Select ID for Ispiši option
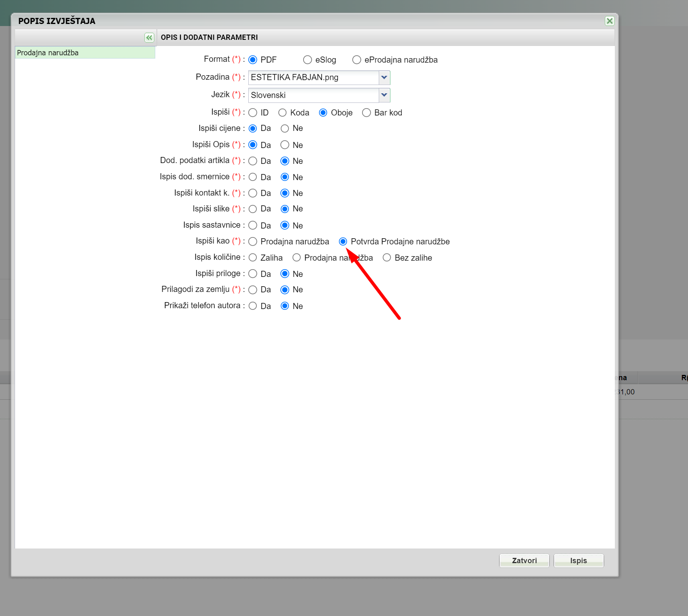The height and width of the screenshot is (616, 688). [253, 113]
